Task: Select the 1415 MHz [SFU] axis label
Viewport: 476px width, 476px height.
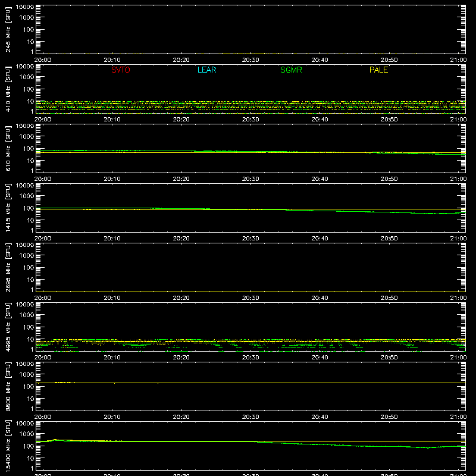Action: pos(8,208)
